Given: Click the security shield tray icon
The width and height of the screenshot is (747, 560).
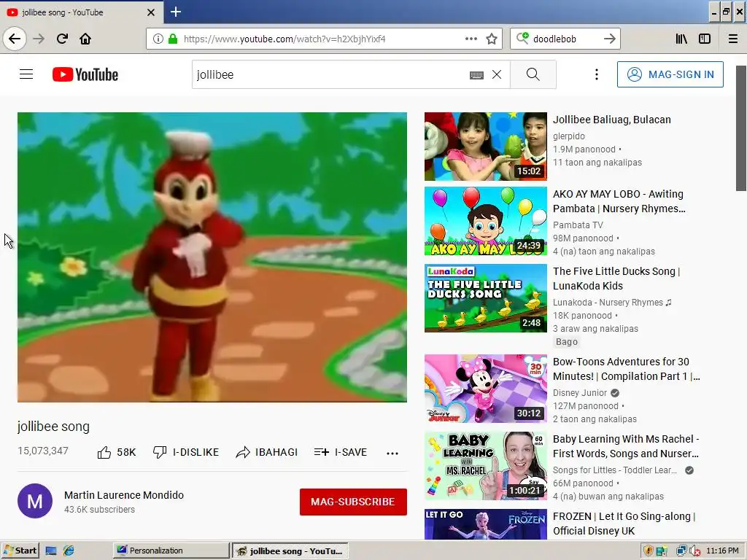Looking at the screenshot, I should 648,551.
